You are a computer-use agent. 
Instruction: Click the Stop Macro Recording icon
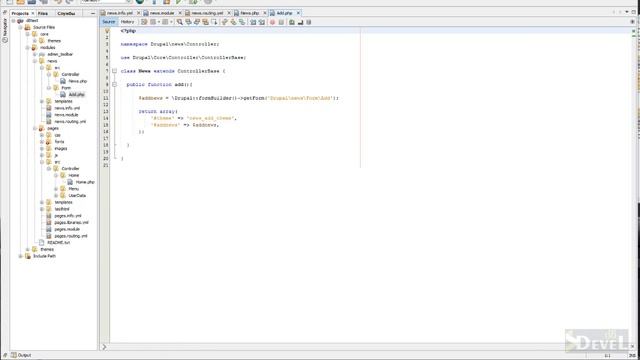tap(281, 22)
